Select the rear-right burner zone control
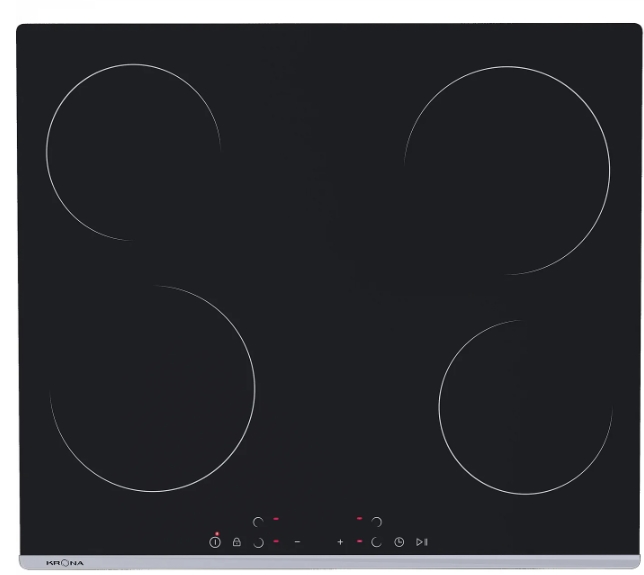 377,521
